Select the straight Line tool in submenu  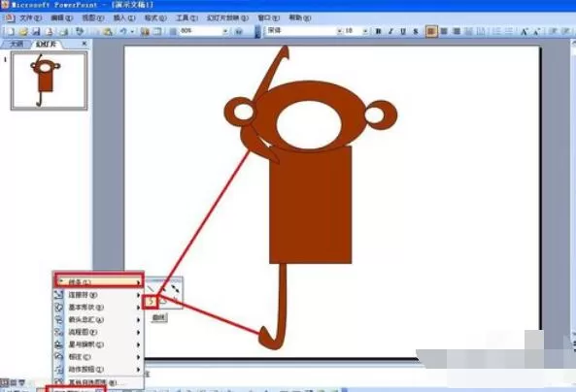coord(151,289)
